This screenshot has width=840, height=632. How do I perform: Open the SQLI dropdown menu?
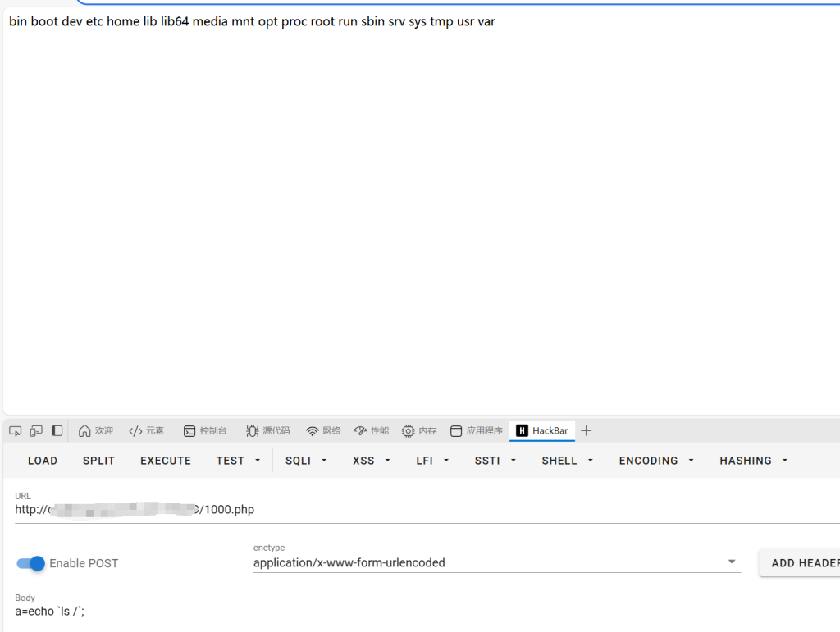pos(306,461)
